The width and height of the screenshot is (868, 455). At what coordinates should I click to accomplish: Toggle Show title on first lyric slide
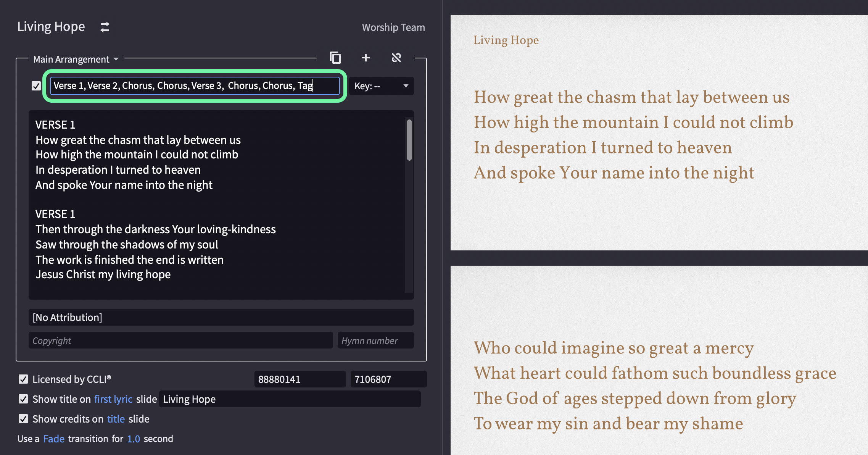tap(23, 399)
